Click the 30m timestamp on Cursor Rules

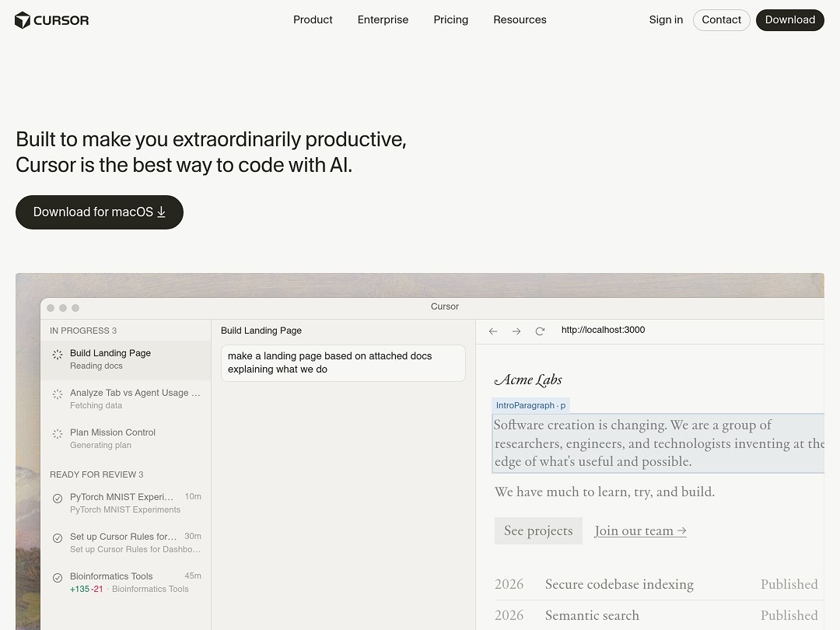point(193,536)
